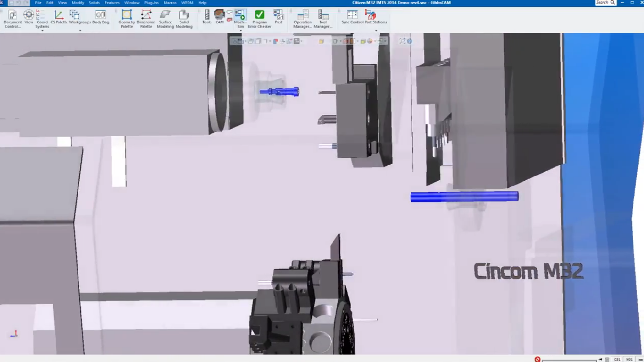The width and height of the screenshot is (644, 362).
Task: Click the rewind arrow in status bar
Action: pos(600,359)
